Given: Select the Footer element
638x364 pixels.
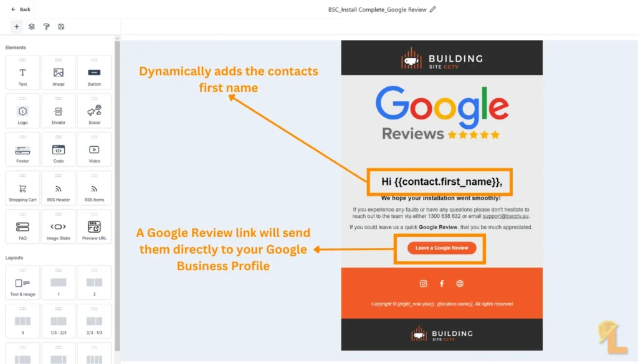Looking at the screenshot, I should [23, 149].
